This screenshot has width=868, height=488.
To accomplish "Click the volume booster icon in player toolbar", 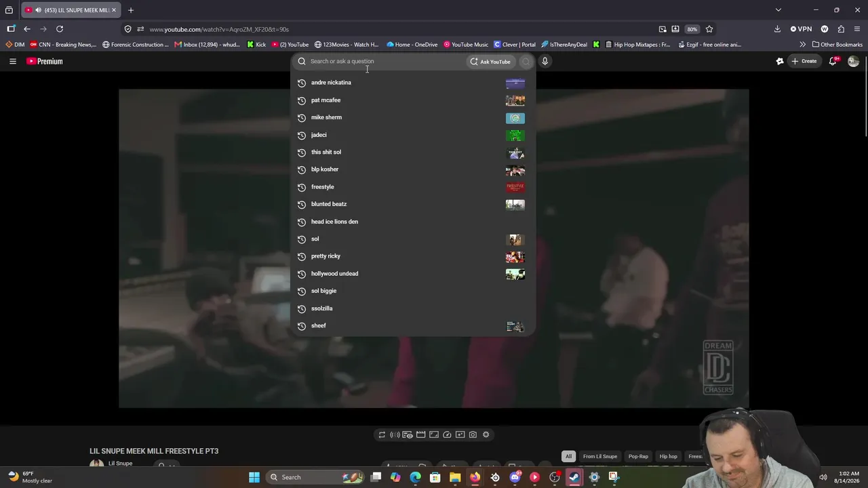I will coord(395,434).
